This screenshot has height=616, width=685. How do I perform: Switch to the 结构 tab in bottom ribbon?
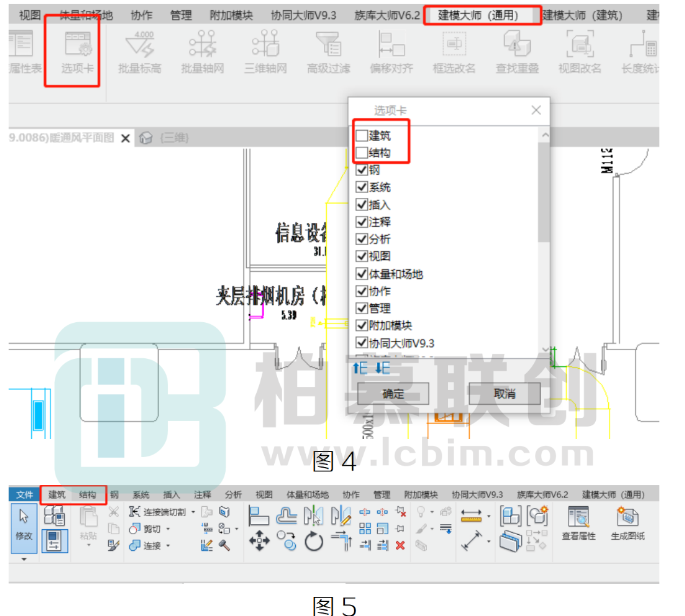87,495
